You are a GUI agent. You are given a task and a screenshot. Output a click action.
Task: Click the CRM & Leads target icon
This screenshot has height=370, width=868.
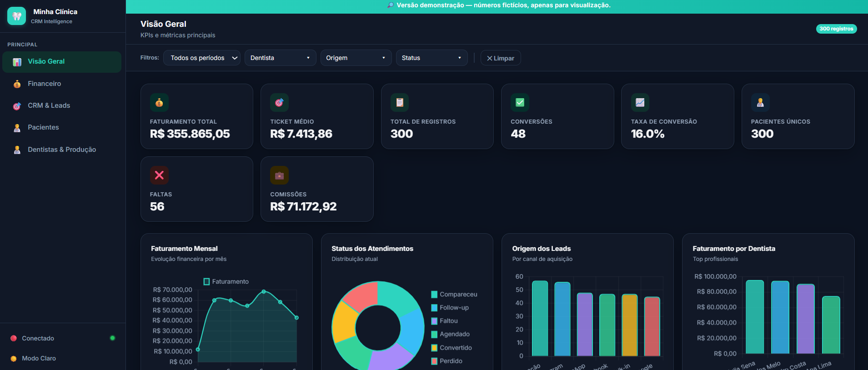tap(17, 106)
